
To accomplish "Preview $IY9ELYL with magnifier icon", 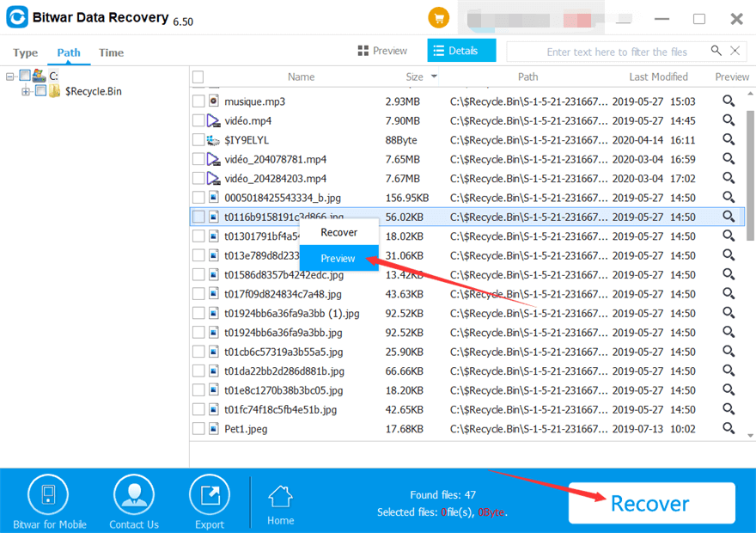I will (x=728, y=139).
